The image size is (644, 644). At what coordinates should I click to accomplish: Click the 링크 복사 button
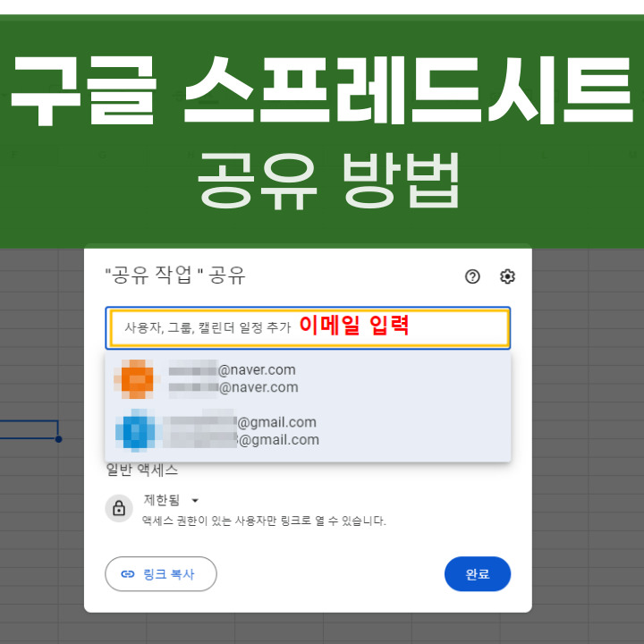(x=161, y=573)
